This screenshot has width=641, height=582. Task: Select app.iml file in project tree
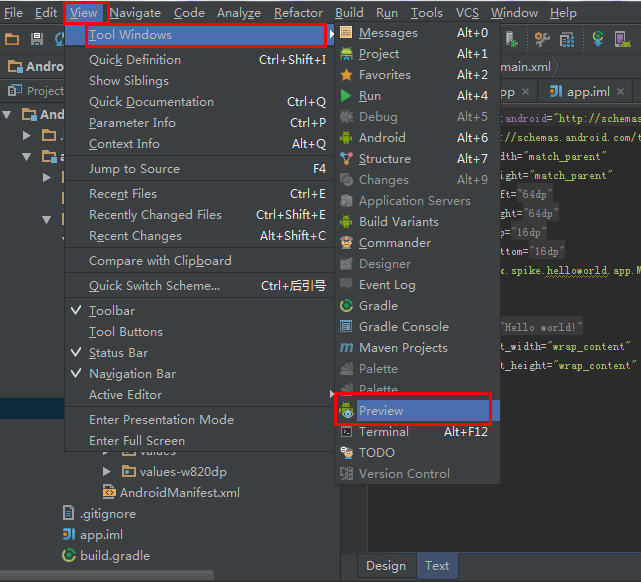93,535
